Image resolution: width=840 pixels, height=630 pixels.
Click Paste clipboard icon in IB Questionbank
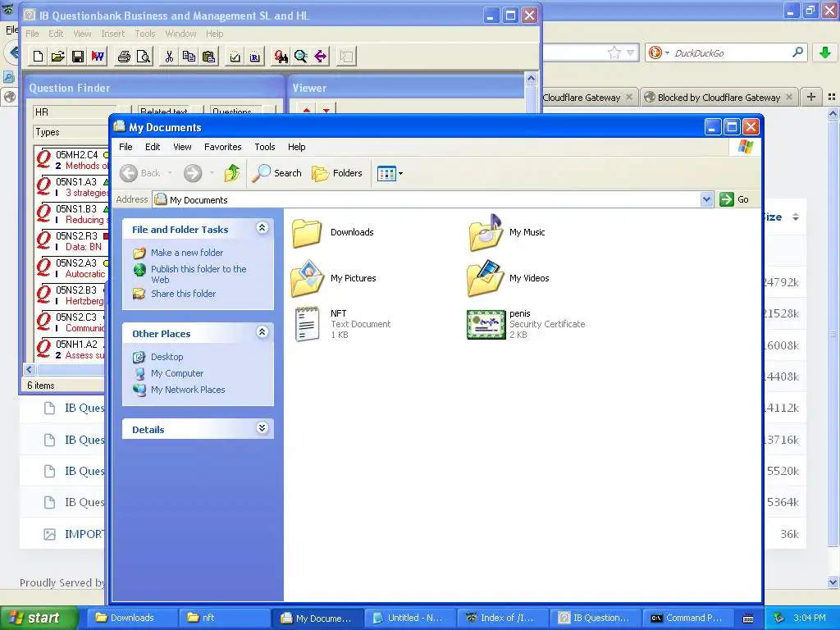209,57
